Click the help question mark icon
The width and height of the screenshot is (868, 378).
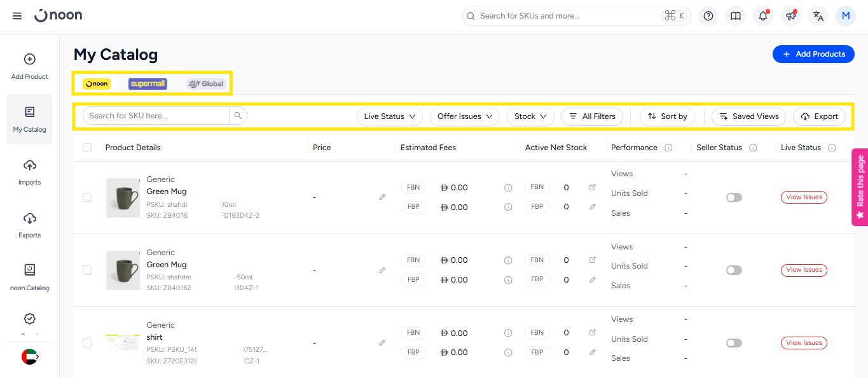[x=708, y=16]
